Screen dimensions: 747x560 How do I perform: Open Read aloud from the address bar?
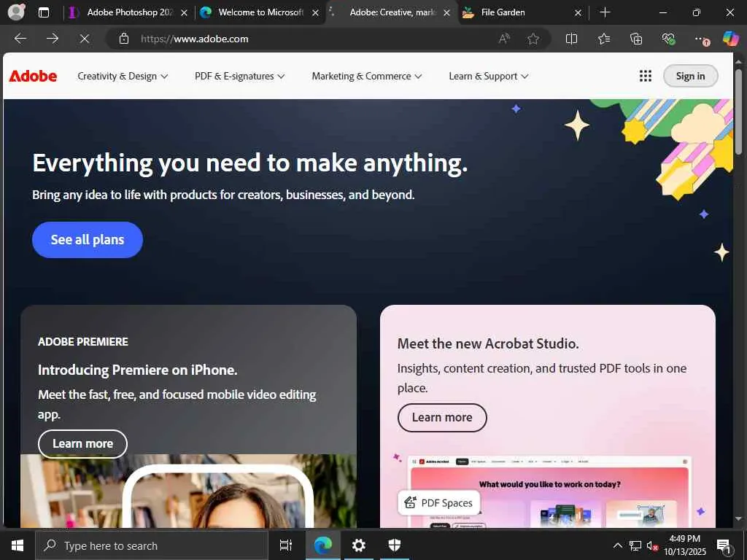[x=504, y=39]
